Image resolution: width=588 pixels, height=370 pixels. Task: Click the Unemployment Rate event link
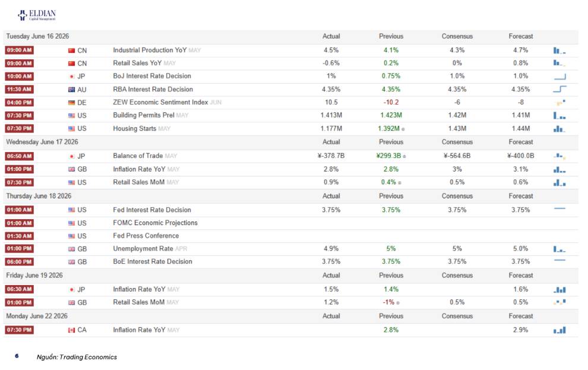point(143,249)
